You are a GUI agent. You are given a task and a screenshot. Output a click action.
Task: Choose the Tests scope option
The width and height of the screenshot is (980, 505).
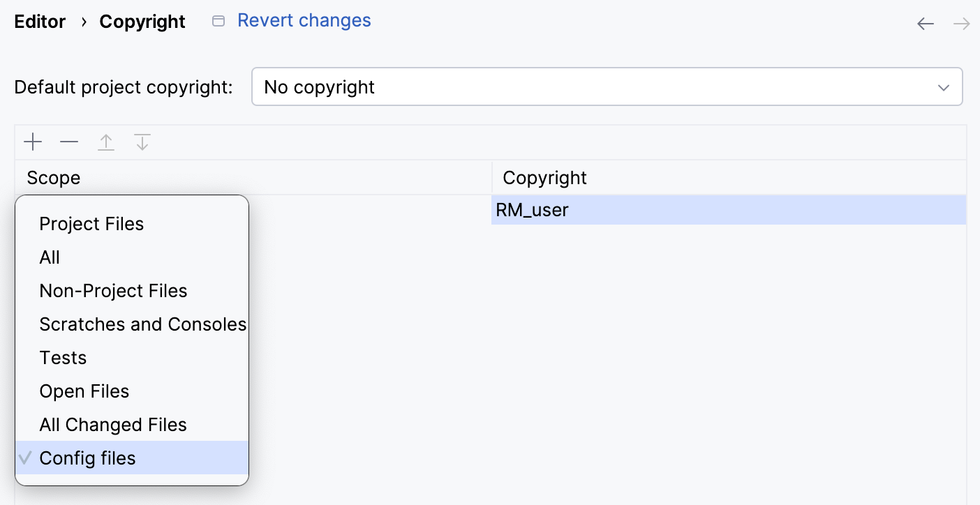(63, 358)
